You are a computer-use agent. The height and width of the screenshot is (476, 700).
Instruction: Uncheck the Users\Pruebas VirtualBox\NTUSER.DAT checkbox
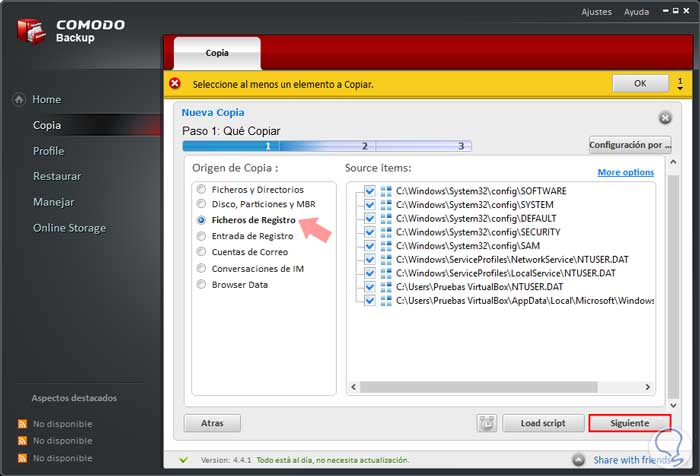pos(370,287)
